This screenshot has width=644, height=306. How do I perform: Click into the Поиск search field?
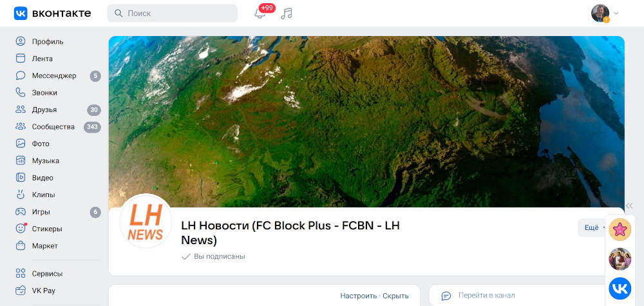pyautogui.click(x=173, y=13)
